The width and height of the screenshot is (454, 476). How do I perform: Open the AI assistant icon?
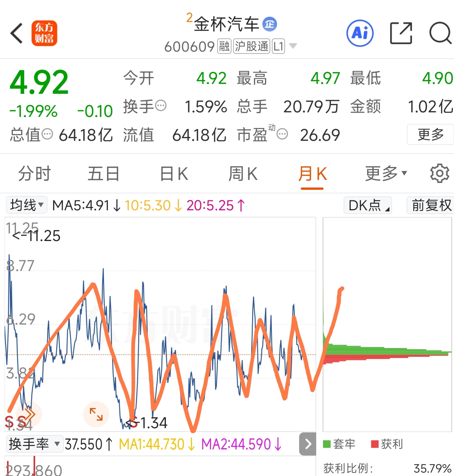[x=360, y=33]
